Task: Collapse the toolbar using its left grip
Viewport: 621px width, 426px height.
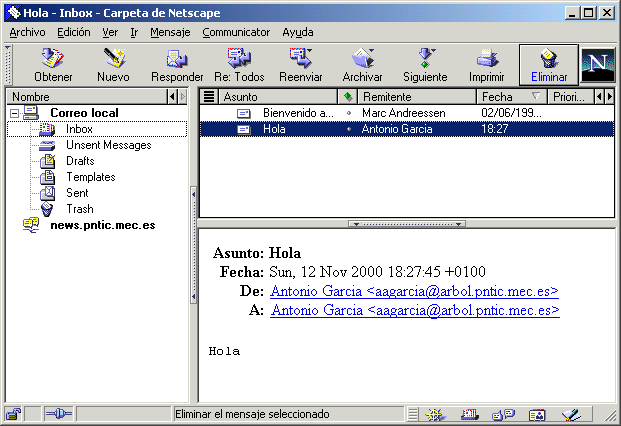Action: tap(8, 64)
